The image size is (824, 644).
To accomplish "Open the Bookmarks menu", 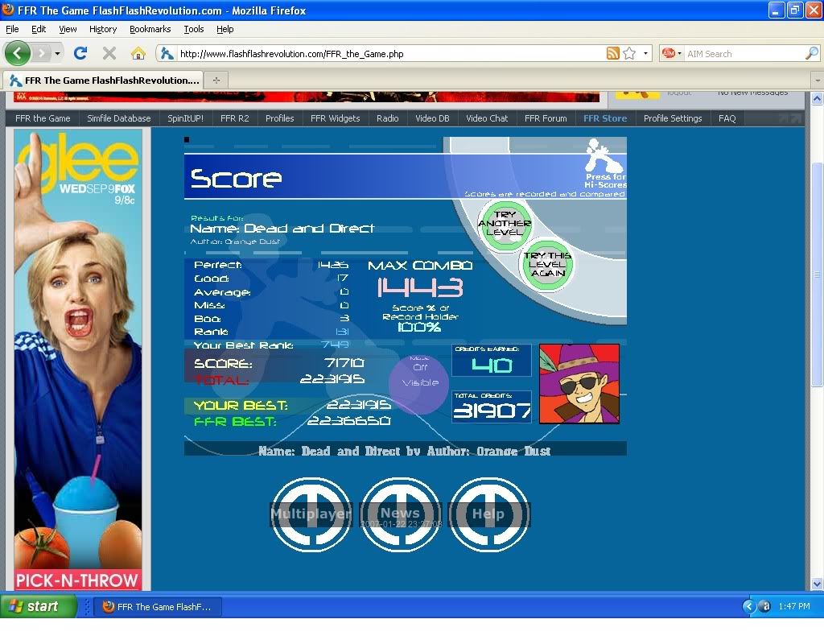I will point(150,29).
